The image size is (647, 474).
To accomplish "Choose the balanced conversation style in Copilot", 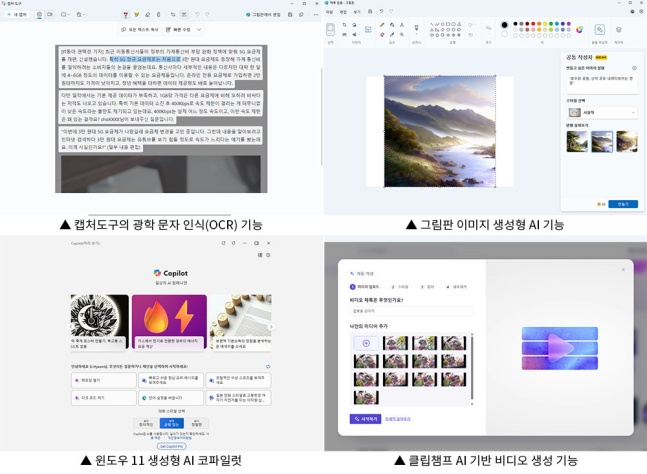I will click(x=172, y=423).
